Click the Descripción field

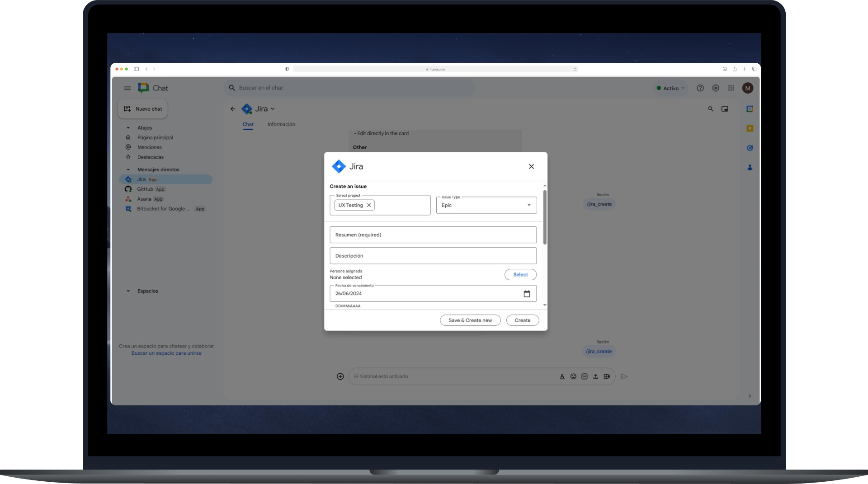(433, 256)
